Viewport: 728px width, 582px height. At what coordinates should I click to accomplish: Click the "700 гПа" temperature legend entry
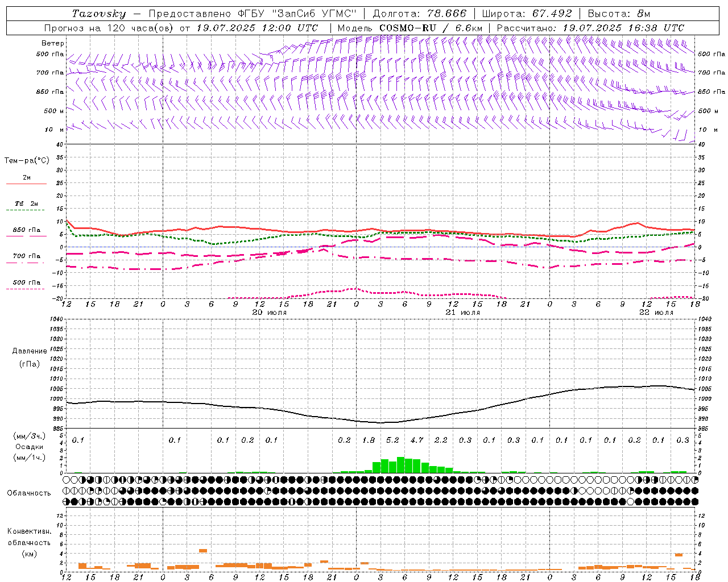(x=27, y=256)
